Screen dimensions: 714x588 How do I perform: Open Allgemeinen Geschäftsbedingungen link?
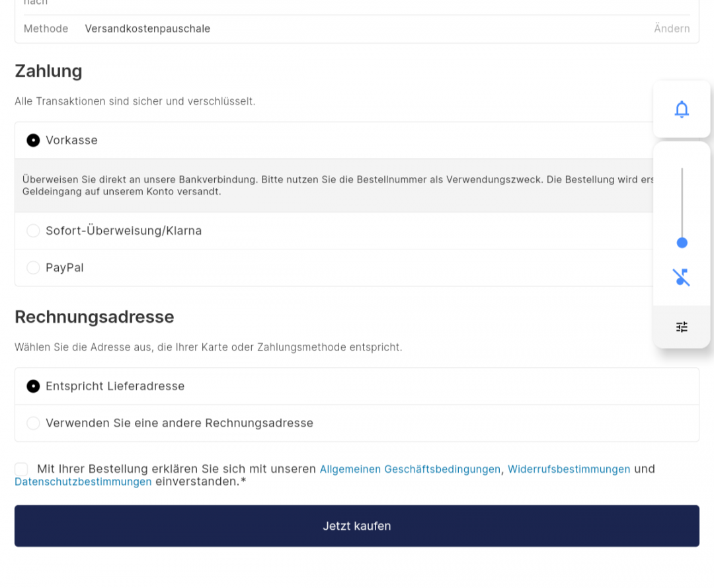click(x=410, y=469)
